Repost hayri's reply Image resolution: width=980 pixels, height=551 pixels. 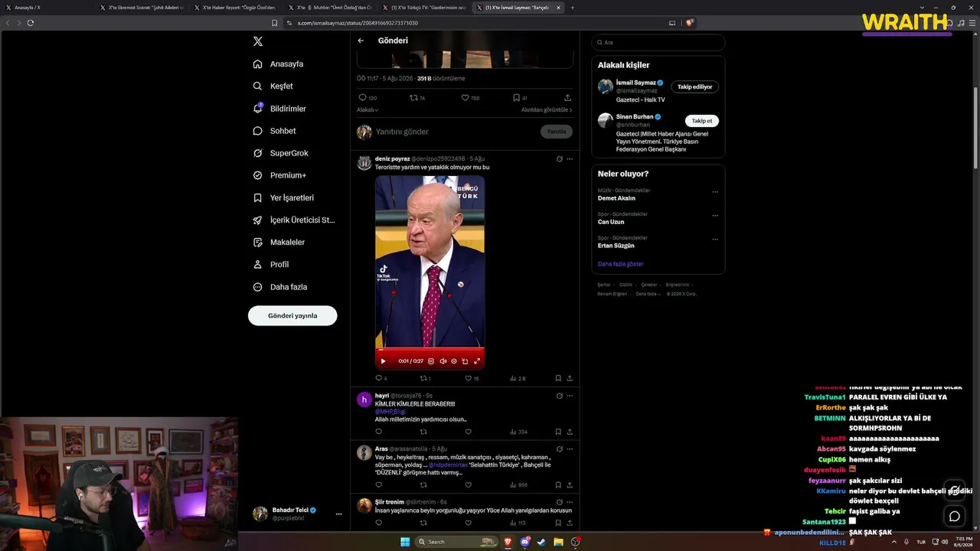pos(423,432)
